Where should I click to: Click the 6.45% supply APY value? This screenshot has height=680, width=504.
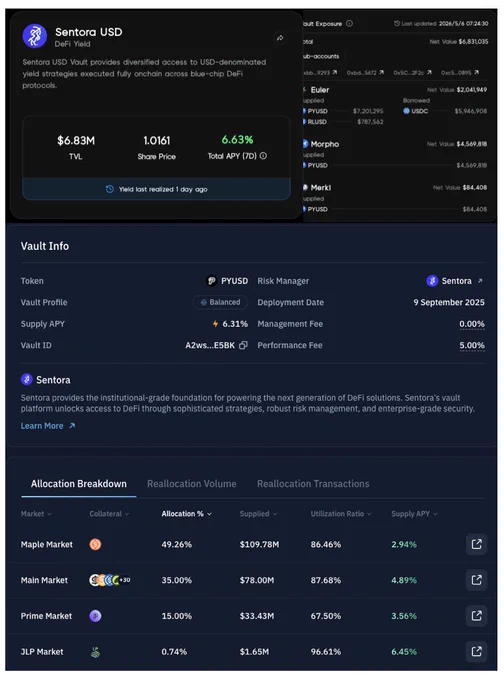click(404, 652)
